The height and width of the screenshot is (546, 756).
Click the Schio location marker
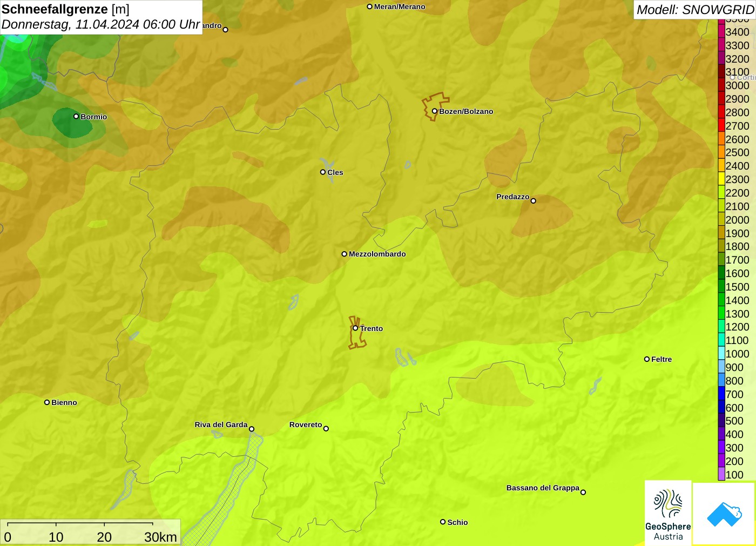pyautogui.click(x=443, y=522)
